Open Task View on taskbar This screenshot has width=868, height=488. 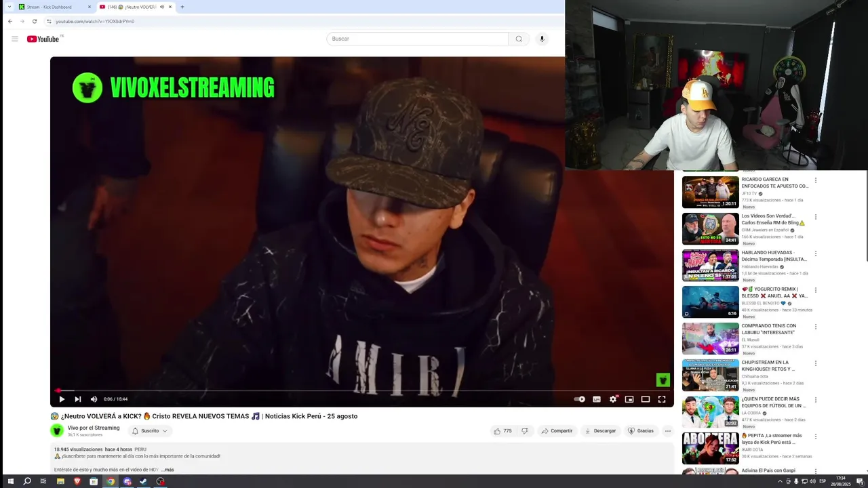pyautogui.click(x=43, y=481)
